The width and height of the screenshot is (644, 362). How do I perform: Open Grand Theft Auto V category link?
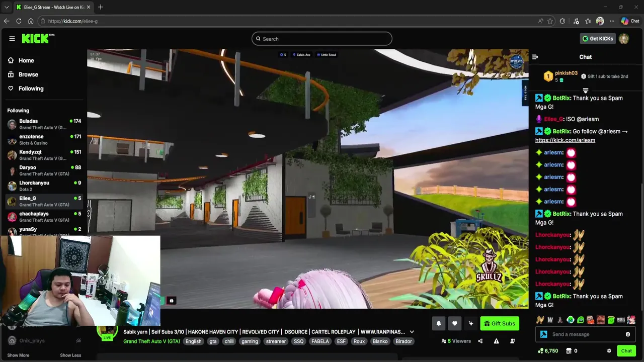(x=151, y=341)
